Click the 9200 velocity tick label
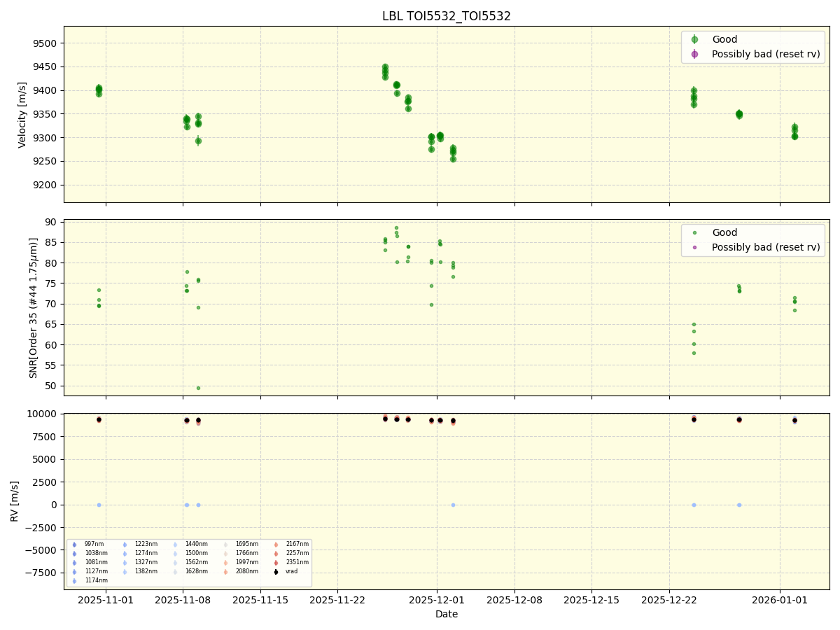 pyautogui.click(x=46, y=185)
